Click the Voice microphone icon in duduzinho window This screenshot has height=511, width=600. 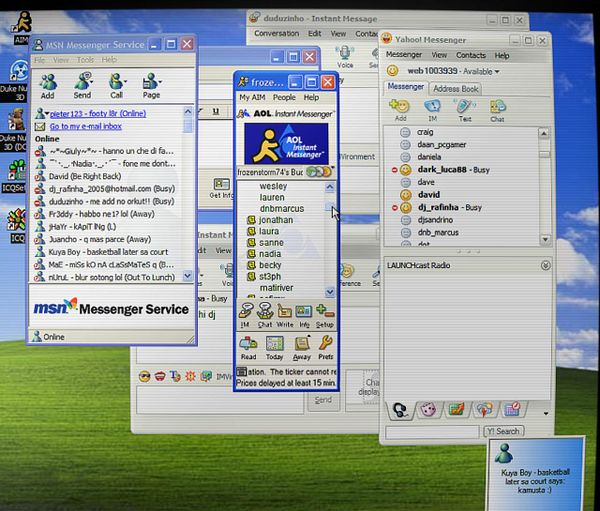(x=345, y=57)
